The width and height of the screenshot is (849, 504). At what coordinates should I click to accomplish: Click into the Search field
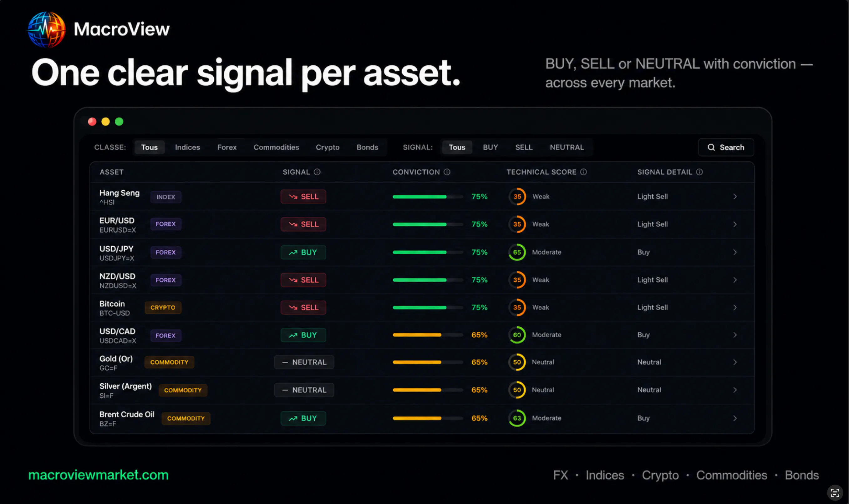[726, 147]
